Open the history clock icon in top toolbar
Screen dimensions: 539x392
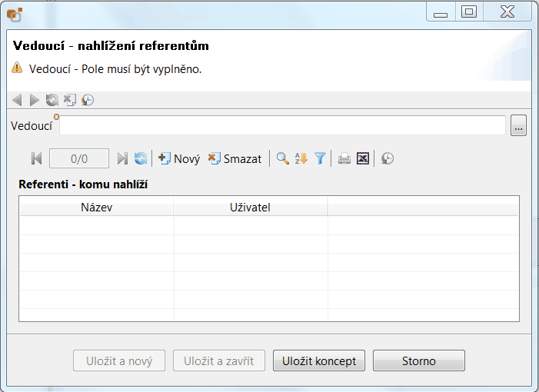(88, 100)
